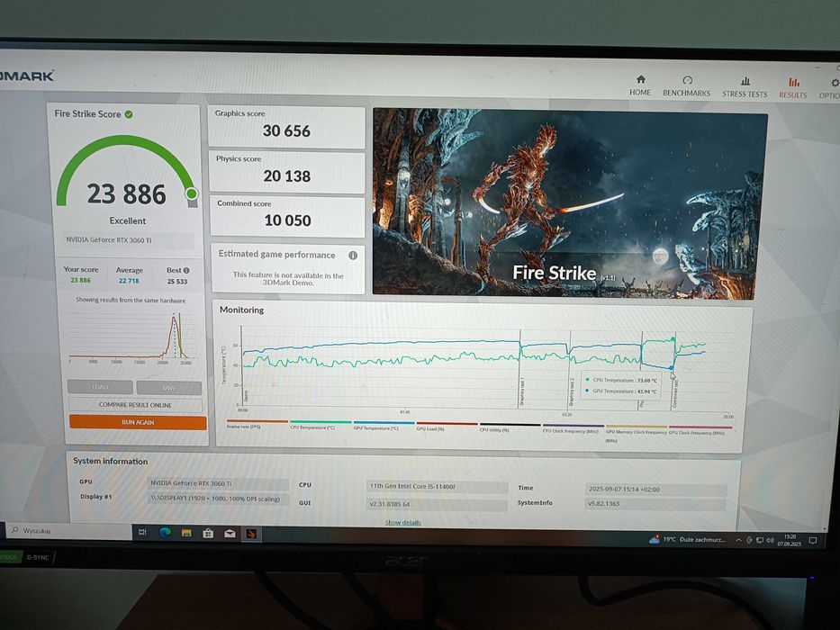Click the SystemInfo version v5.82.1363

coord(655,504)
